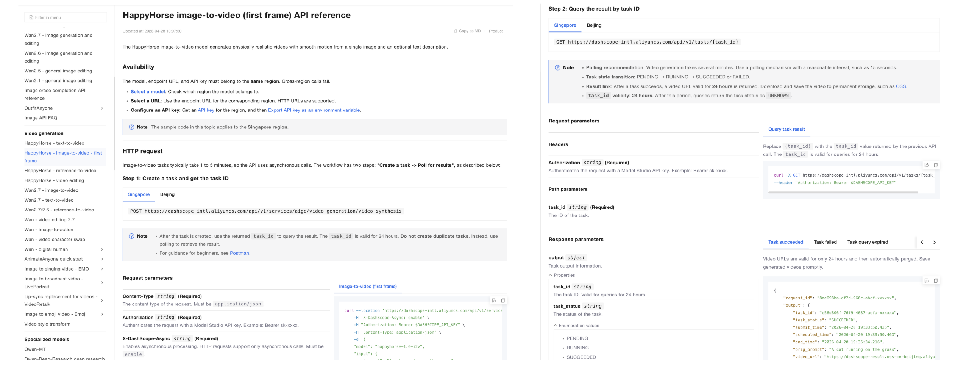Open HappyHorse - reference-to-video page
980x376 pixels.
[x=61, y=171]
